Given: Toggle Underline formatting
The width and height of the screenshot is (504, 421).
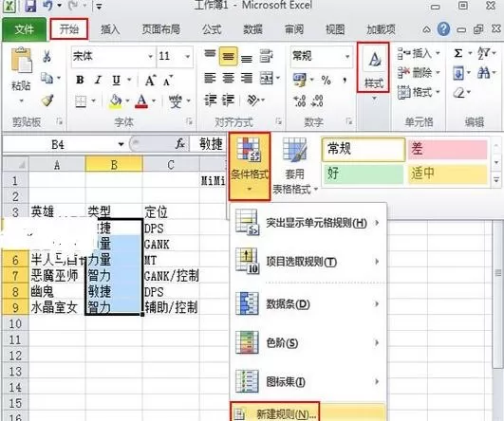Looking at the screenshot, I should [x=117, y=80].
